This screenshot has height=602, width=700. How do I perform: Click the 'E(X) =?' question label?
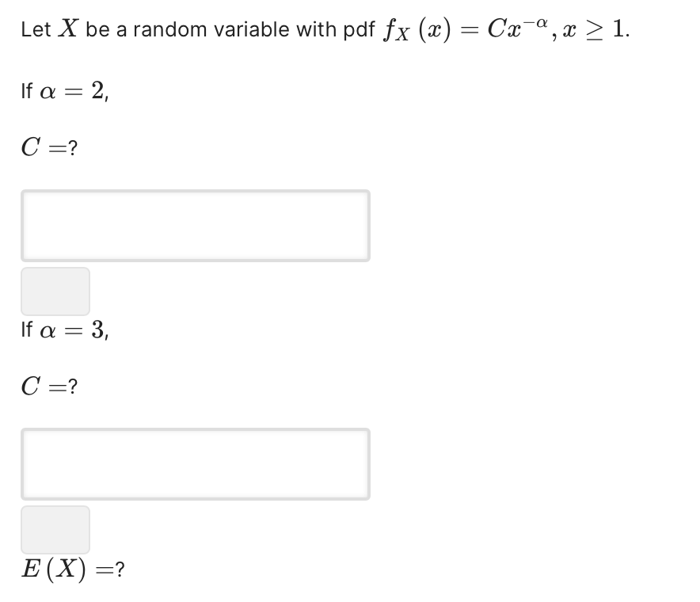(70, 568)
